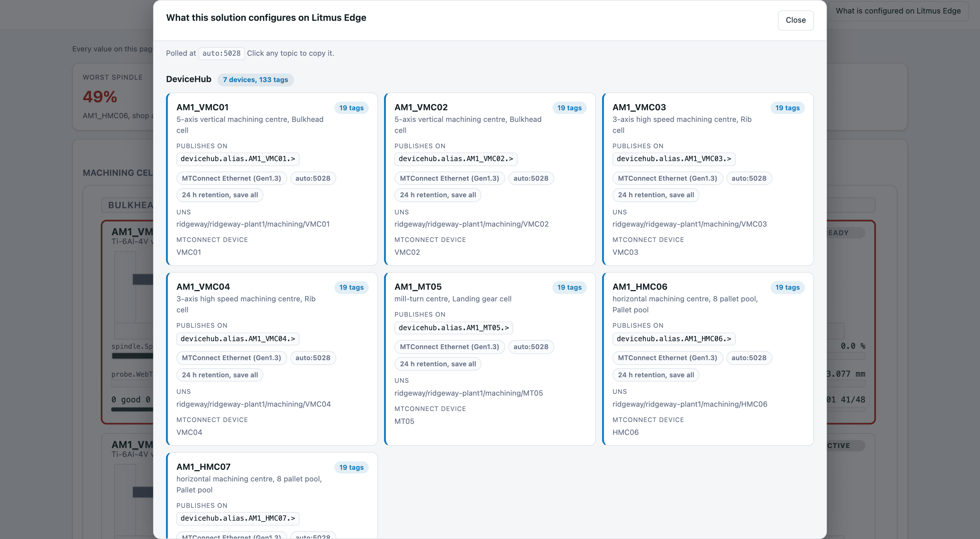Copy topic devicehub.alias.AM1_VMC03.>
Image resolution: width=980 pixels, height=539 pixels.
(x=674, y=159)
